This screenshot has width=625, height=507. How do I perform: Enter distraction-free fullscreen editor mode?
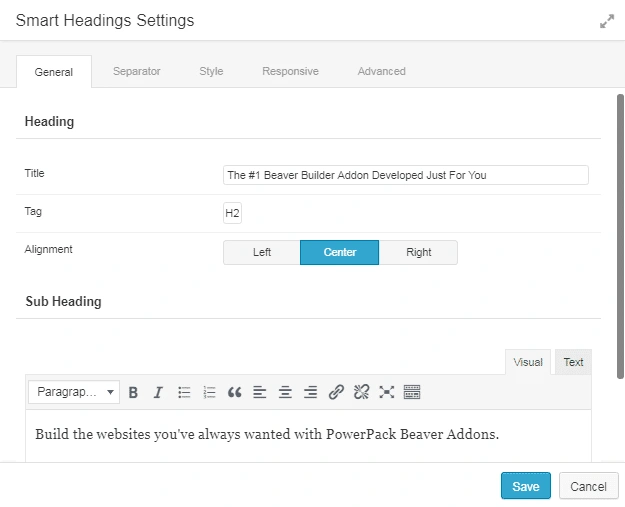tap(387, 392)
